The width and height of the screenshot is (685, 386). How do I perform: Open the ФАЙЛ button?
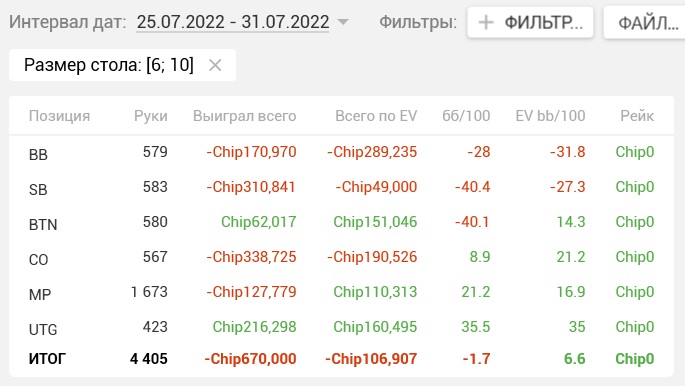[x=644, y=22]
